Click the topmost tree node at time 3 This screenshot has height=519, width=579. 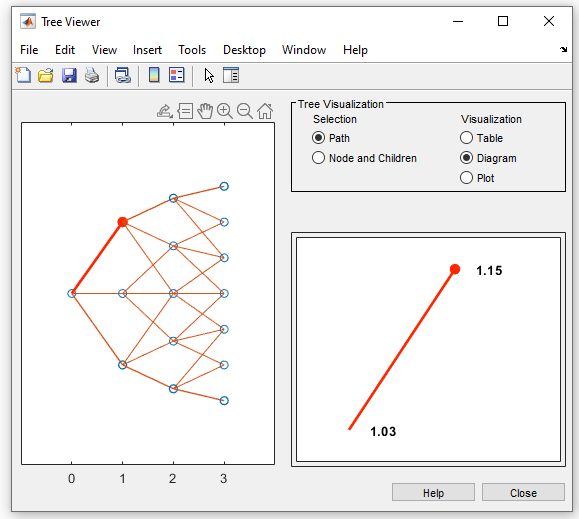click(224, 186)
